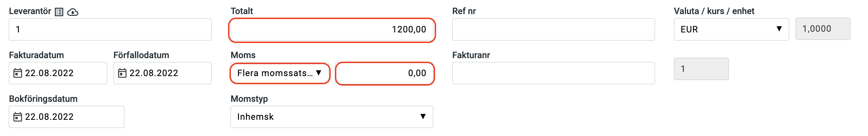The width and height of the screenshot is (868, 136).
Task: Focus the Ref nr input field
Action: (553, 29)
